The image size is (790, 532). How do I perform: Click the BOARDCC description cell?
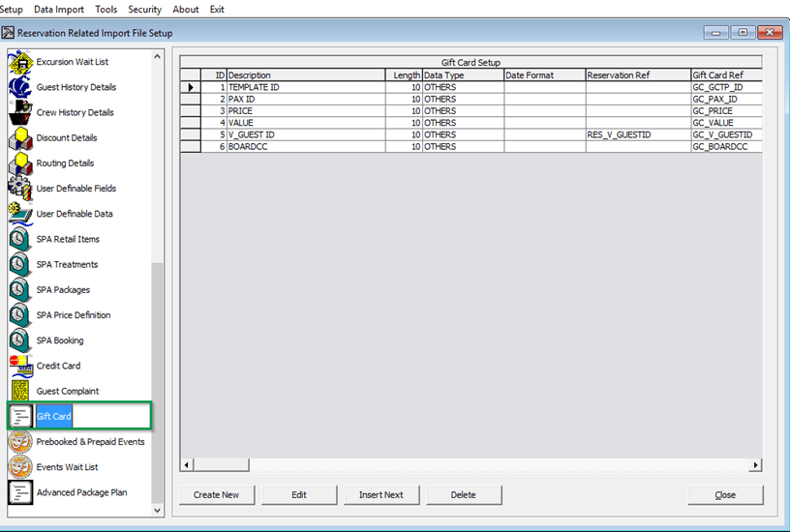point(306,146)
